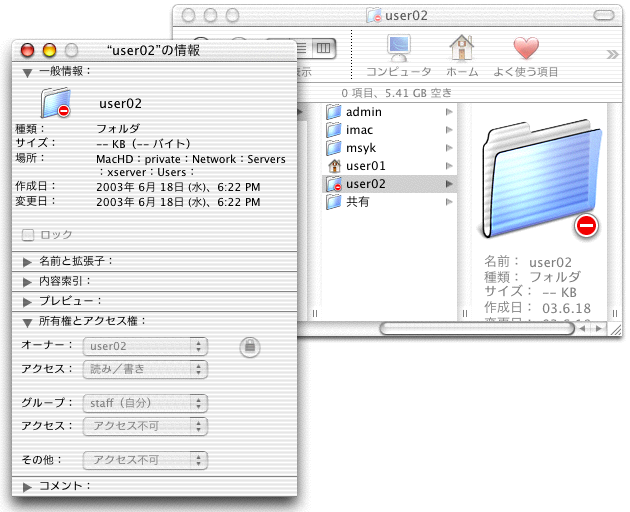630x512 pixels.
Task: Expand the 名前と拡張子 section
Action: [x=27, y=261]
